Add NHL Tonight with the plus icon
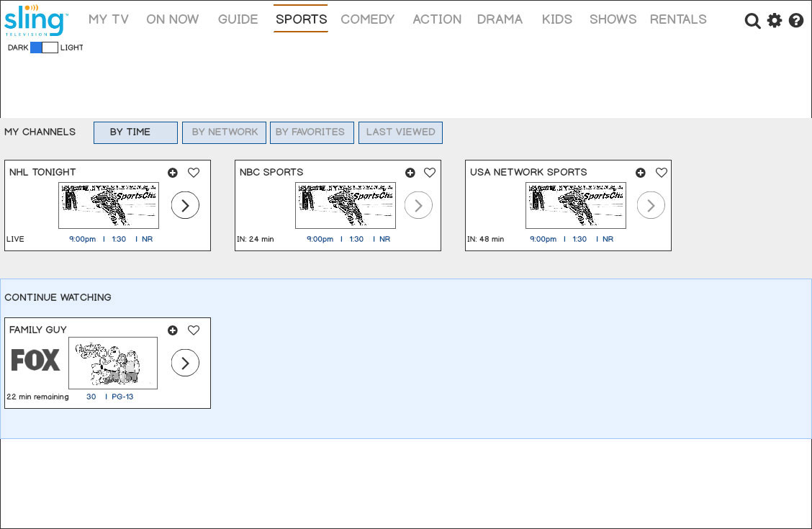Viewport: 812px width, 529px height. click(173, 173)
